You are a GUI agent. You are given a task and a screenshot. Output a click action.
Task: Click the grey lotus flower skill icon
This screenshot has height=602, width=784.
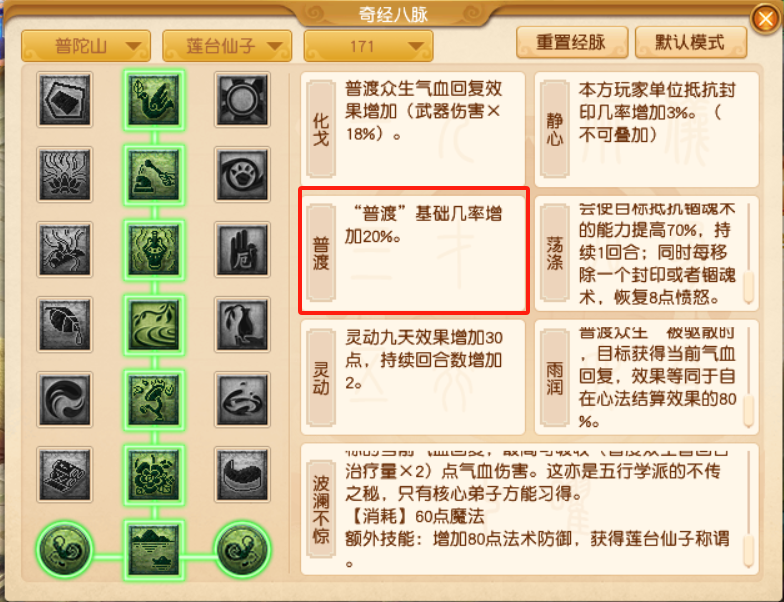coord(64,174)
